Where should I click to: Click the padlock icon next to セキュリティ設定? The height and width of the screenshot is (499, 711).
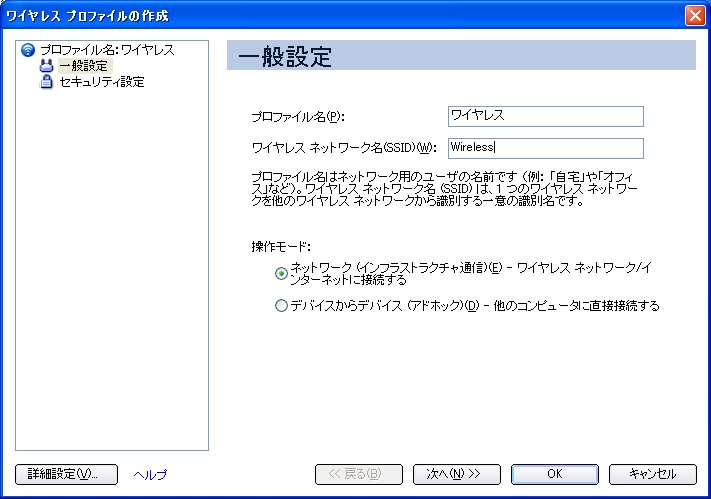click(46, 82)
